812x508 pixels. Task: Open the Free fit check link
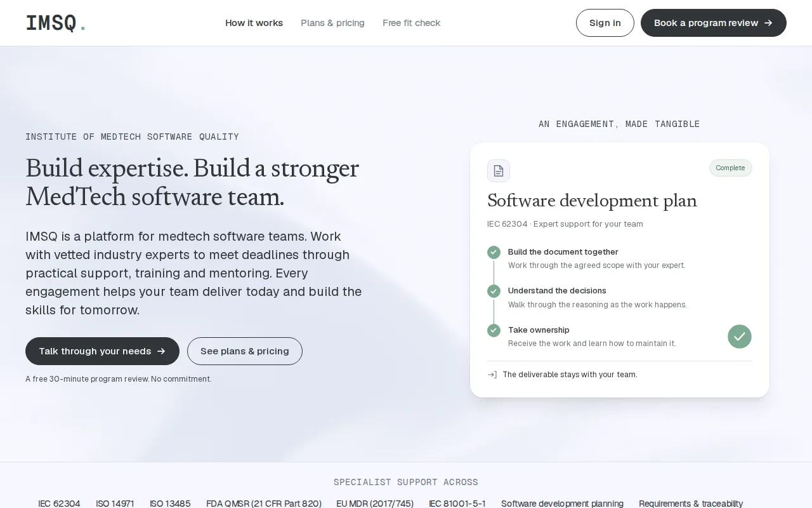point(411,23)
